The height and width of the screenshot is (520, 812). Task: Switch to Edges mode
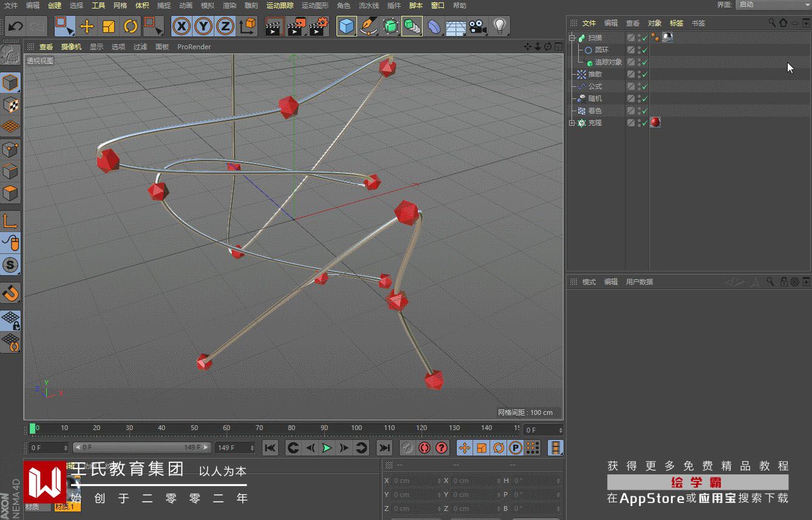pyautogui.click(x=10, y=171)
